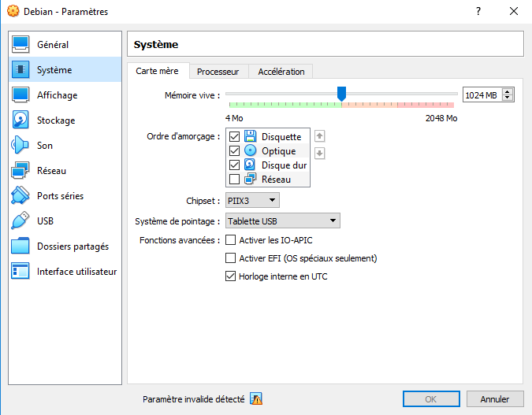Switch to the Processeur tab

[x=218, y=72]
